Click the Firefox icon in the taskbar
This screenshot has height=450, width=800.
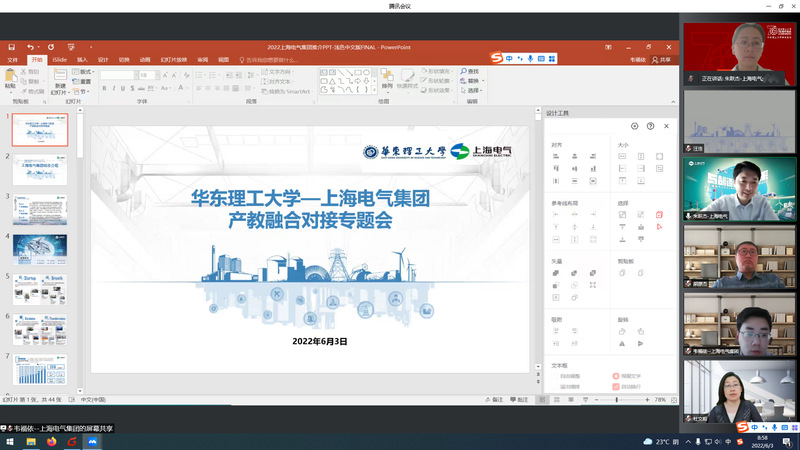click(x=52, y=441)
